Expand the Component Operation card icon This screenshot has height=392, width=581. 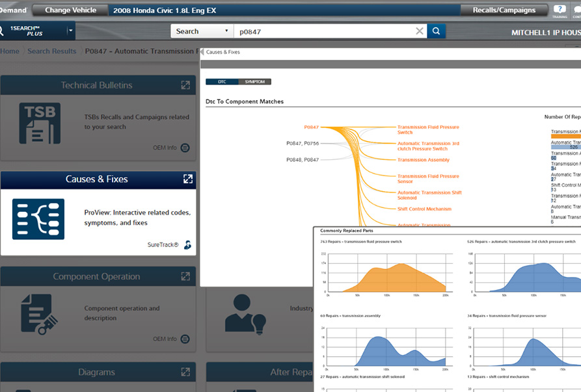[x=185, y=276]
